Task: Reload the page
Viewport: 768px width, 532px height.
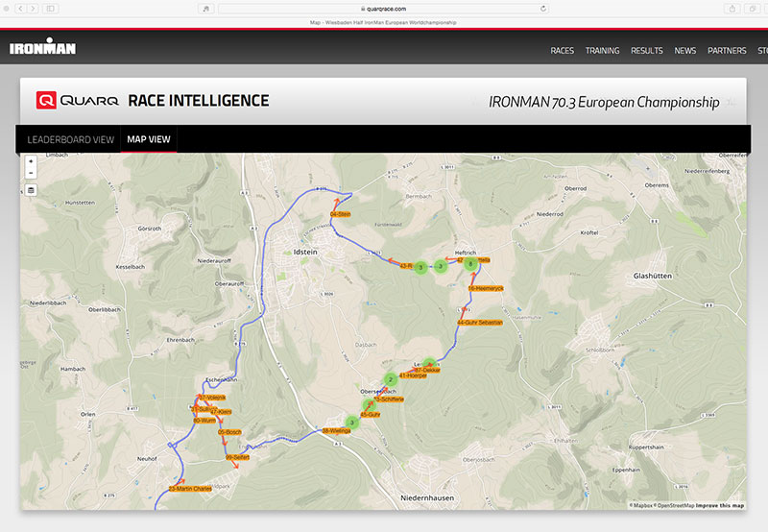Action: pos(543,9)
